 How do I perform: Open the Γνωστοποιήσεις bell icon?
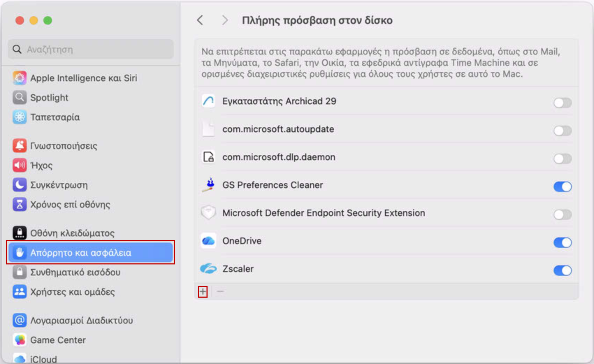point(20,146)
